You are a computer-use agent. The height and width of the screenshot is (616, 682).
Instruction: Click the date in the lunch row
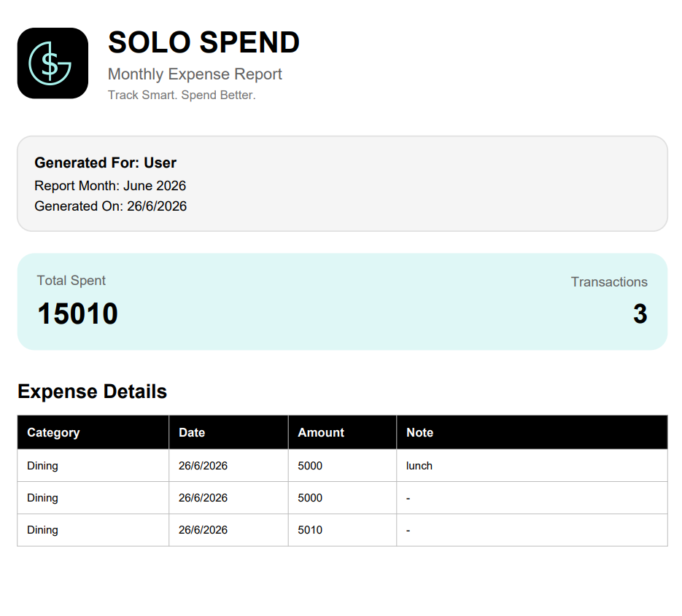(x=203, y=466)
